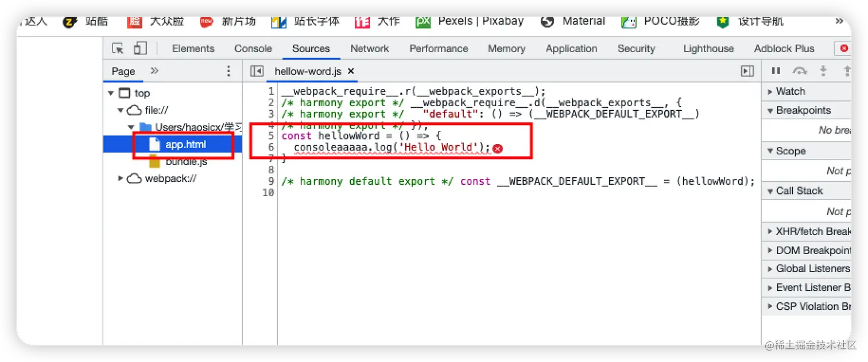This screenshot has width=868, height=362.
Task: Toggle the device toolbar icon
Action: click(x=140, y=49)
